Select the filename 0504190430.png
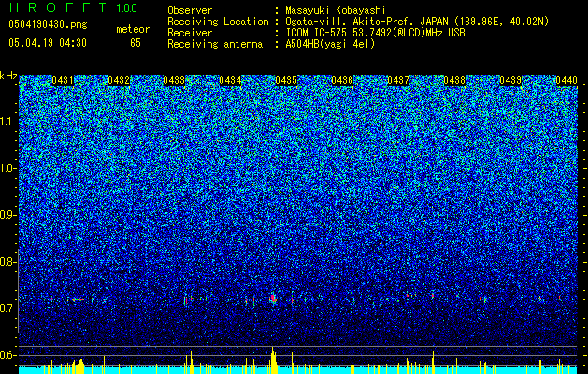This screenshot has width=588, height=374. (48, 25)
